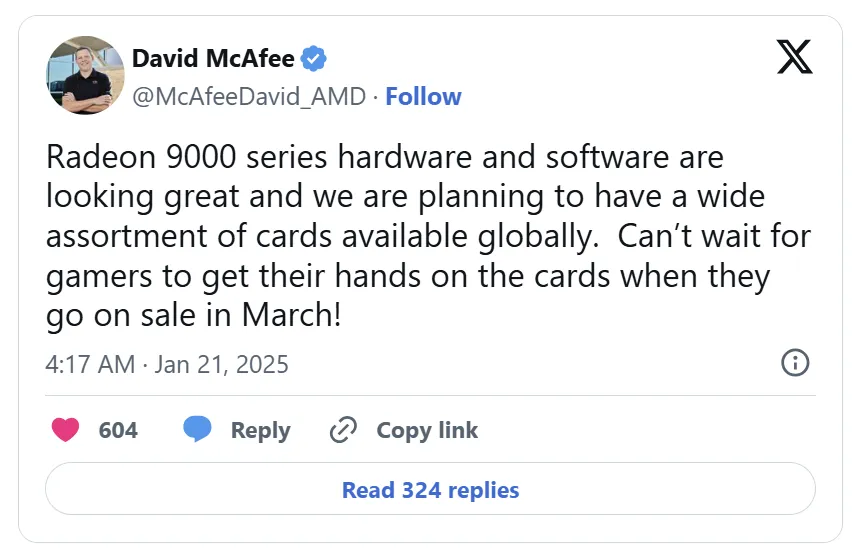
Task: Like the tweet using the pink heart icon
Action: coord(65,430)
